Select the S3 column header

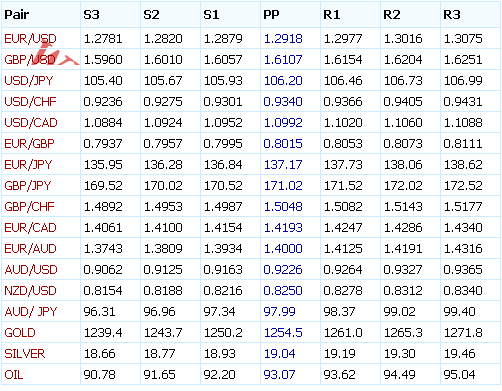pyautogui.click(x=91, y=15)
